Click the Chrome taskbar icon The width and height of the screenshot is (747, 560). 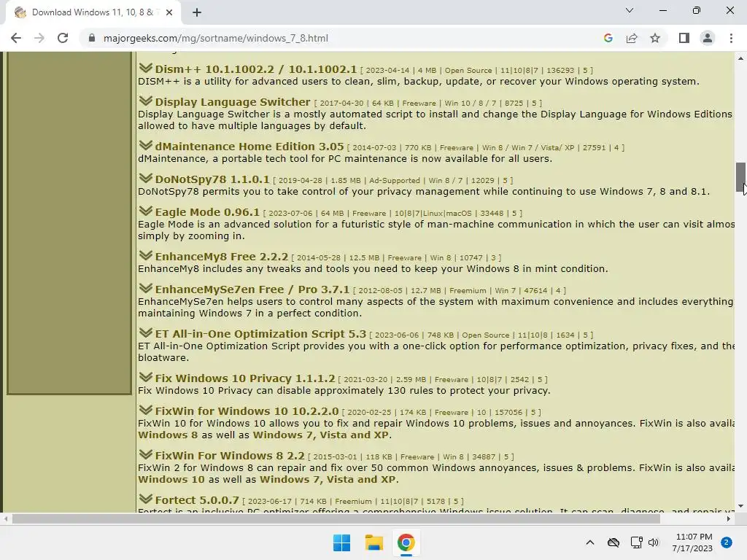[406, 542]
